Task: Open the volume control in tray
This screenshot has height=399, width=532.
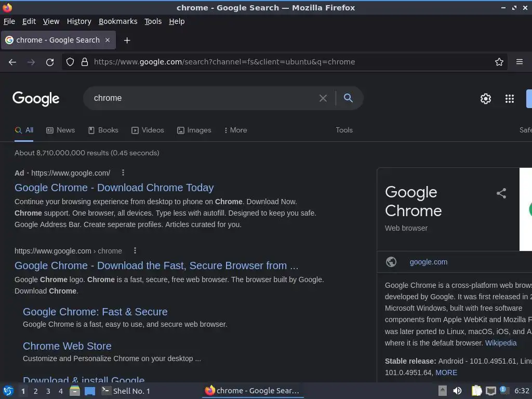Action: click(x=457, y=391)
